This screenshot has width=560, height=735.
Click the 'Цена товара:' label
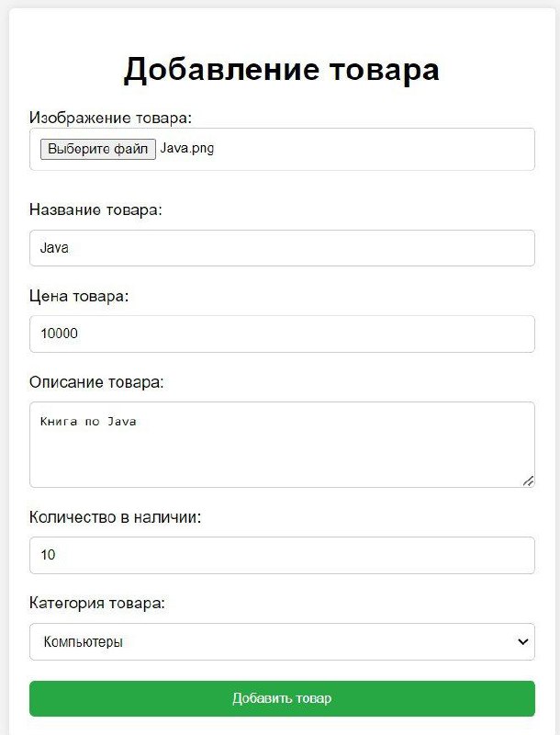[79, 296]
